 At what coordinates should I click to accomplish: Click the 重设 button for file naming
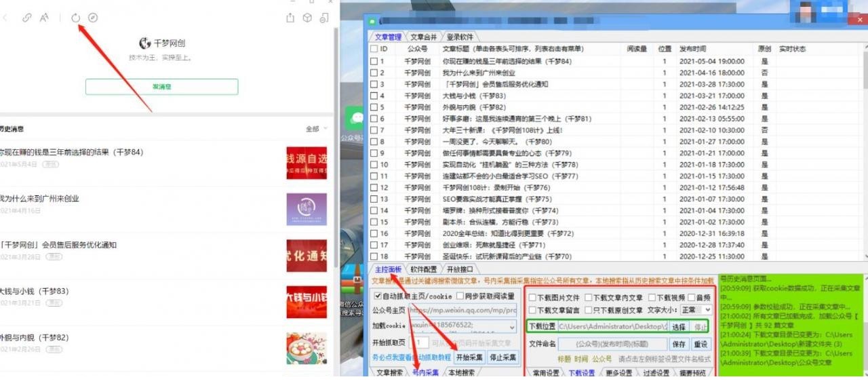point(701,345)
